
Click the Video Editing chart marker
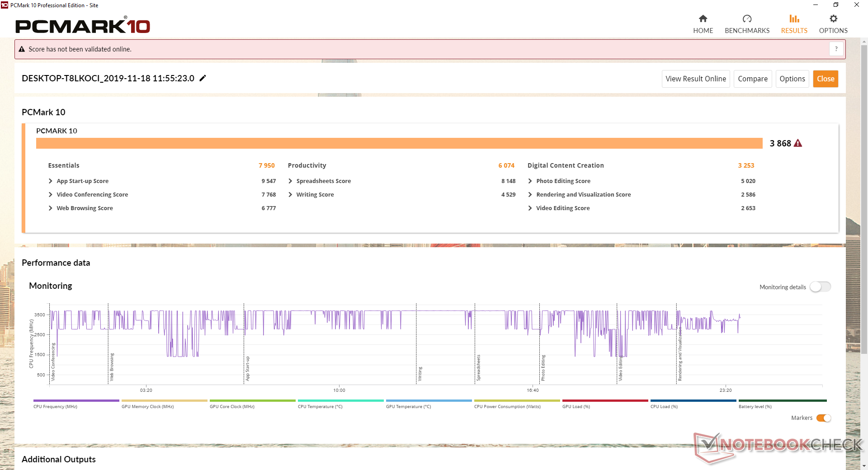click(x=620, y=368)
